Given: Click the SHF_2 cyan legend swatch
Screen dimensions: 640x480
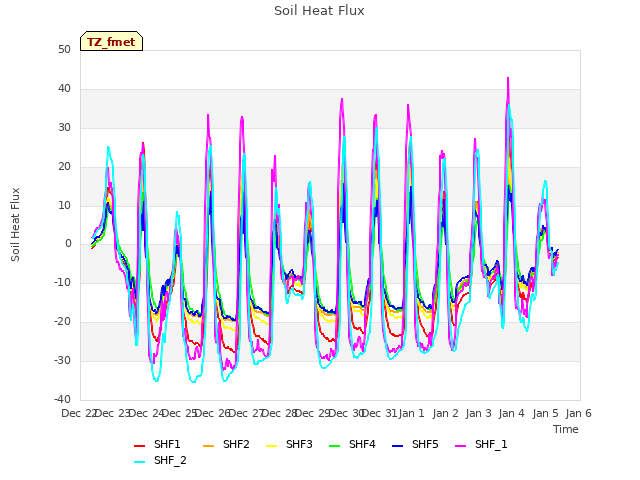Looking at the screenshot, I should (x=140, y=462).
